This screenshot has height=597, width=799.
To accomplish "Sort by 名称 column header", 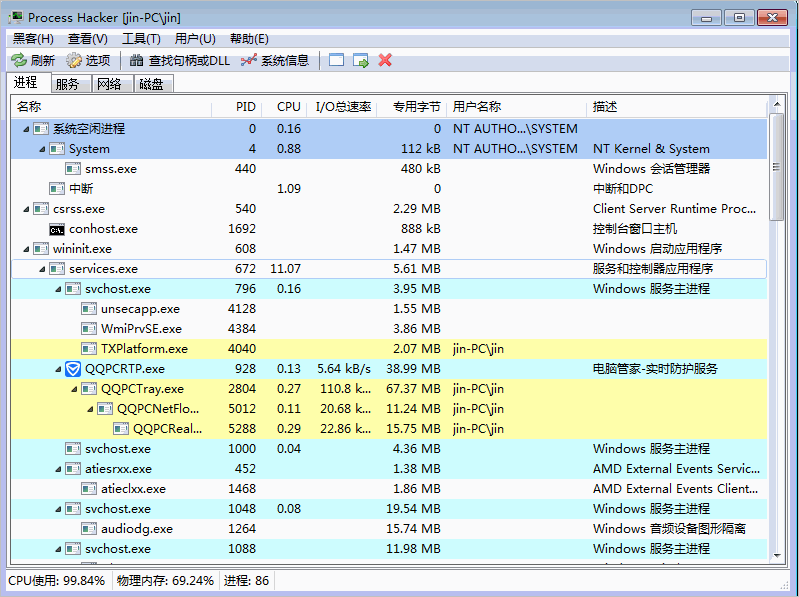I will tap(111, 107).
